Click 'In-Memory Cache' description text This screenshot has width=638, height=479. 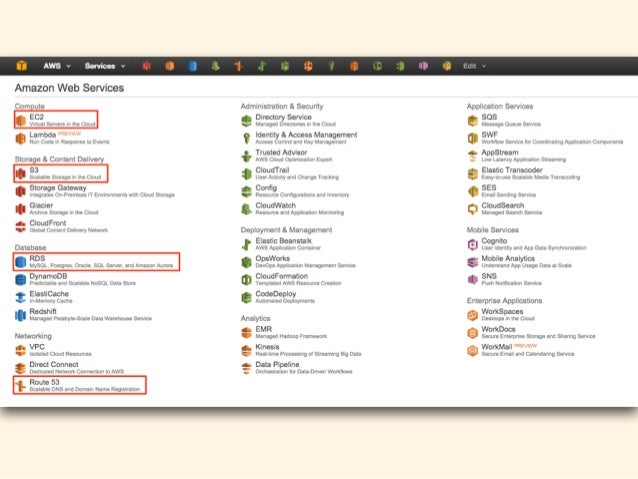coord(51,301)
